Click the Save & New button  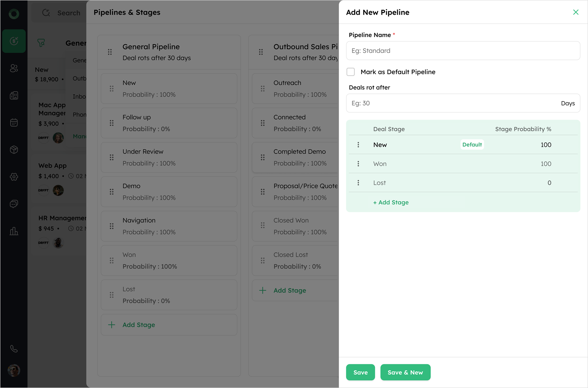click(405, 372)
